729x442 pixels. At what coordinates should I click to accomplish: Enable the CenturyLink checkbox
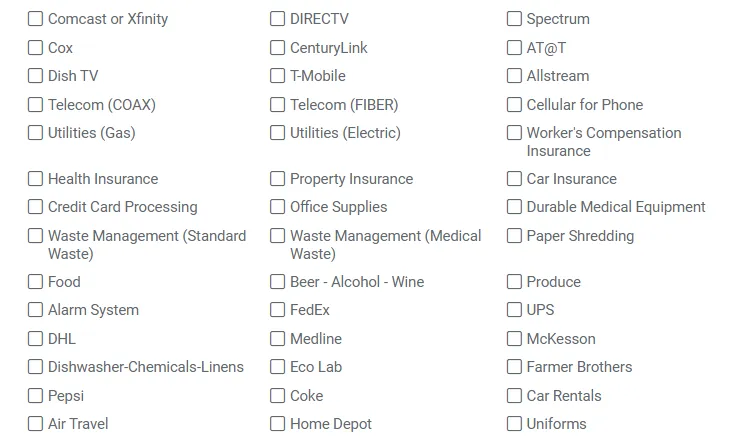[x=278, y=48]
